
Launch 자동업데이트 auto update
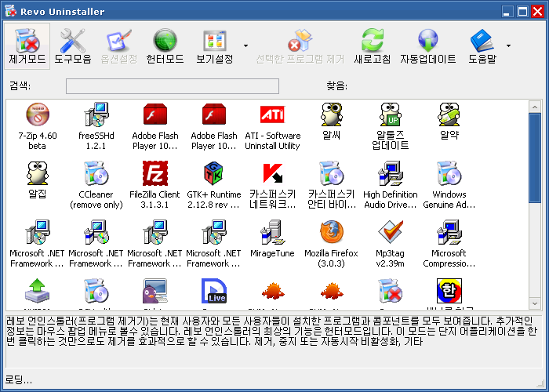click(428, 46)
